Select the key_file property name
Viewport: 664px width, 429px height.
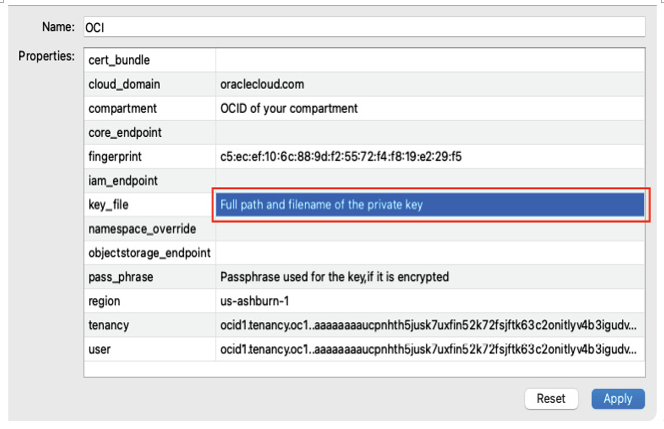[x=108, y=205]
